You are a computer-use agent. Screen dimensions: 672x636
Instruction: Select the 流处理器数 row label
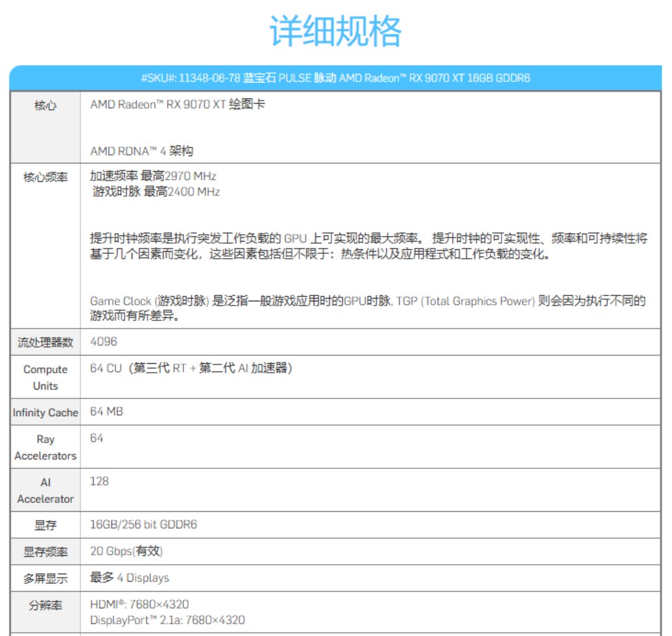pos(45,343)
